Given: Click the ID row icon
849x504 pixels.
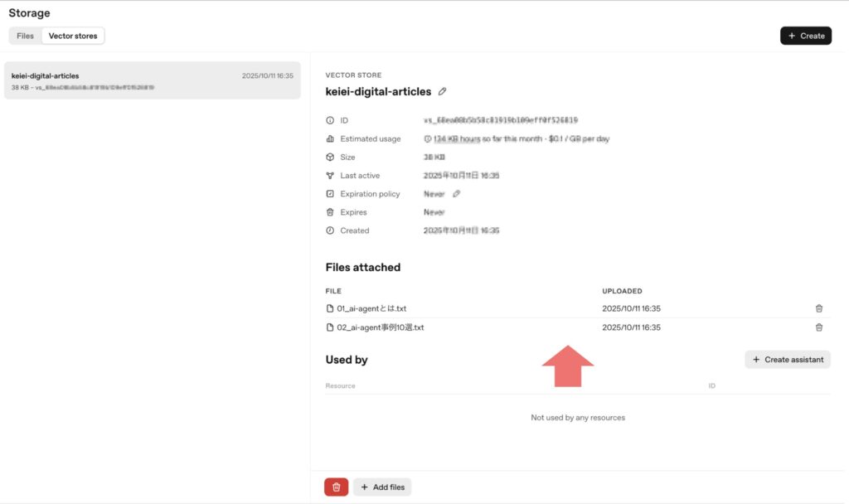Looking at the screenshot, I should (330, 121).
